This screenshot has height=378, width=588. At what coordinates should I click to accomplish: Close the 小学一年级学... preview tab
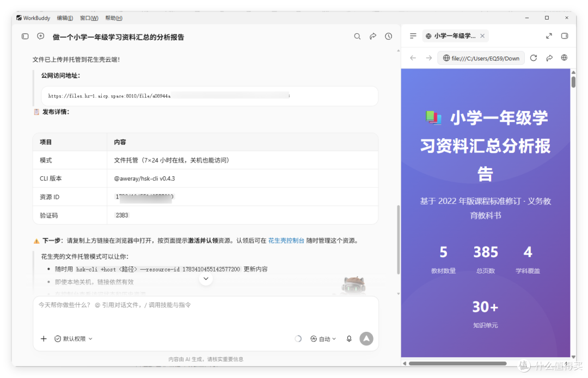tap(482, 36)
